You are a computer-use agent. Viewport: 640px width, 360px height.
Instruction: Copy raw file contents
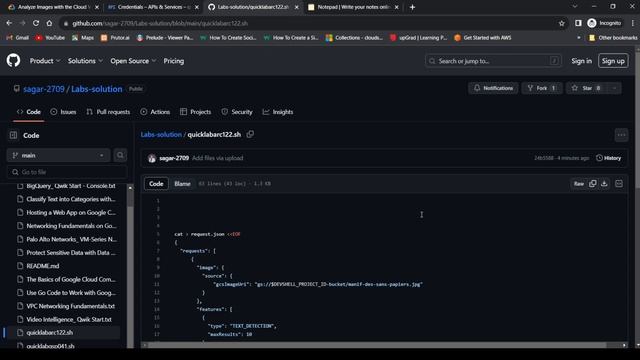(x=593, y=184)
